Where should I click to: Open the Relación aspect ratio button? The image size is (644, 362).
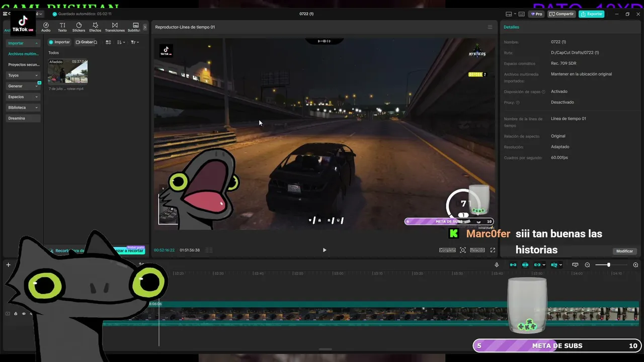(477, 250)
